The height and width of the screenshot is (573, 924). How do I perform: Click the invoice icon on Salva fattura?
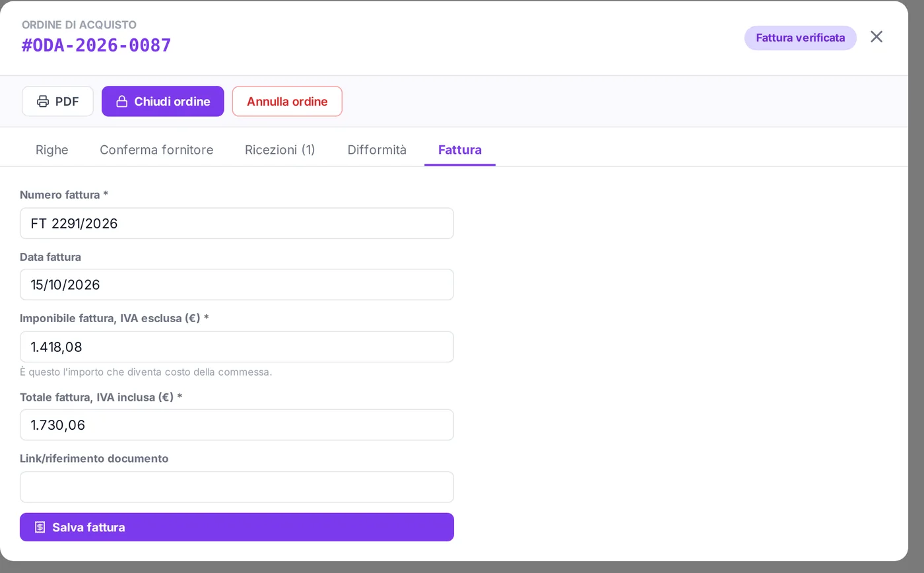[40, 527]
